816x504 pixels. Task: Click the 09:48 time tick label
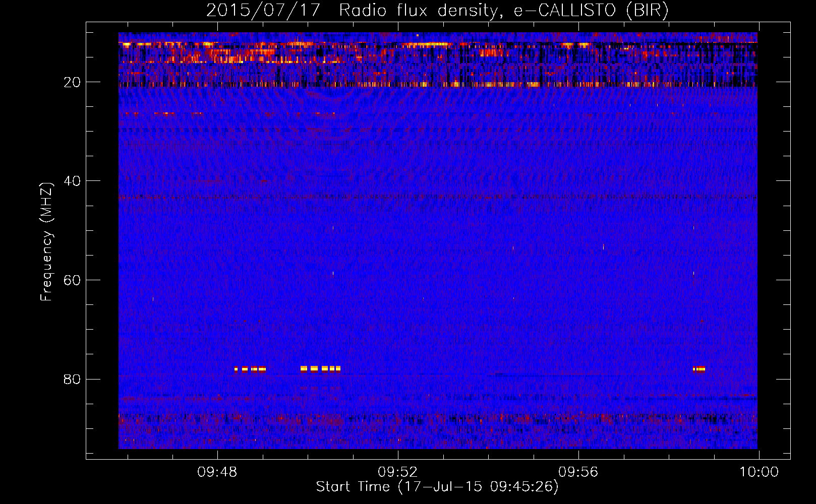point(217,472)
